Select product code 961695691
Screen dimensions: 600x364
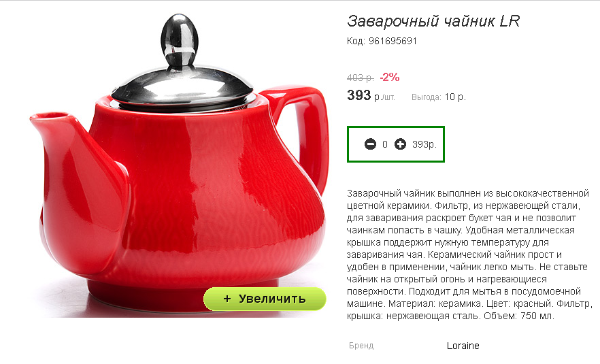coord(393,41)
